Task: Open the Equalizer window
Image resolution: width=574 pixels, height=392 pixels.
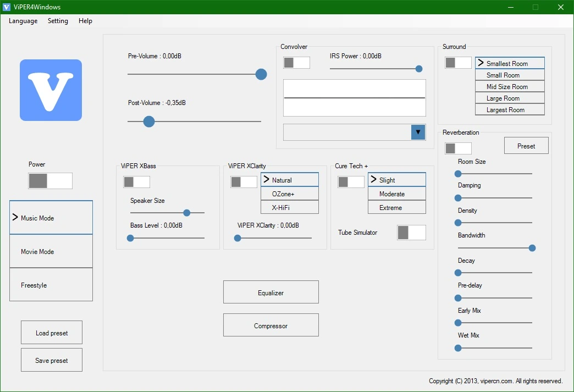Action: click(x=271, y=292)
